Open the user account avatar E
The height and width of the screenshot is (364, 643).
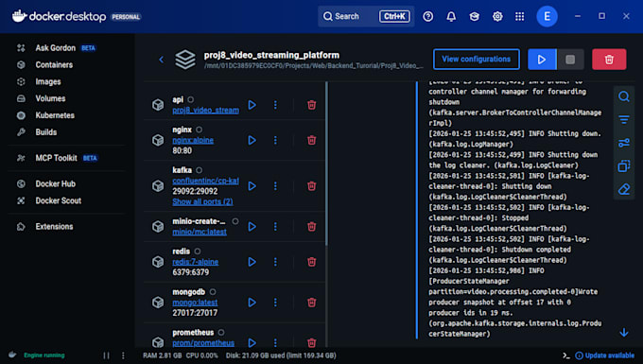547,16
